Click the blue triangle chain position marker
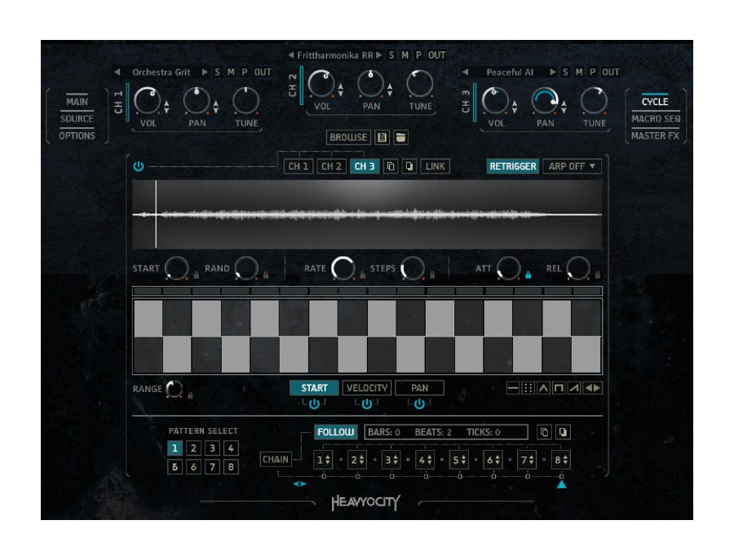 tap(562, 484)
